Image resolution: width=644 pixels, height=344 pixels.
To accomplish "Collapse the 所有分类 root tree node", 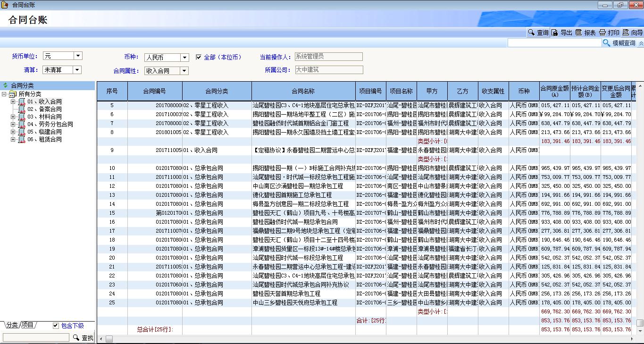I will 4,94.
